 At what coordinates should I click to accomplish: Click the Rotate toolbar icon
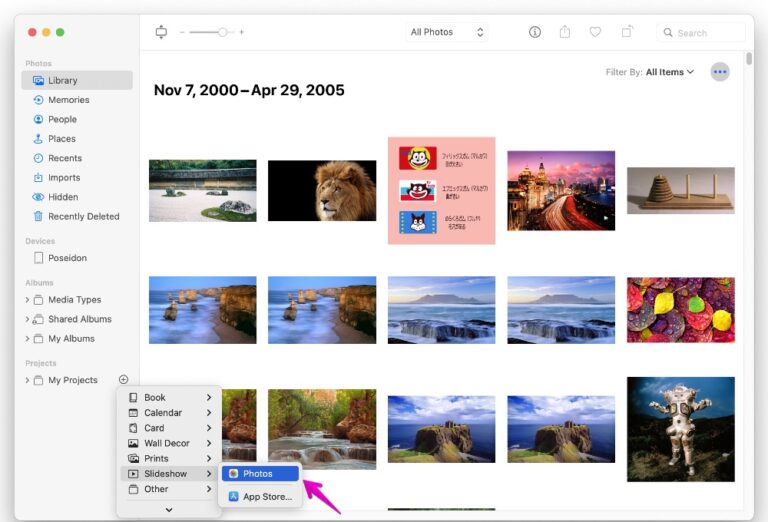[x=627, y=32]
